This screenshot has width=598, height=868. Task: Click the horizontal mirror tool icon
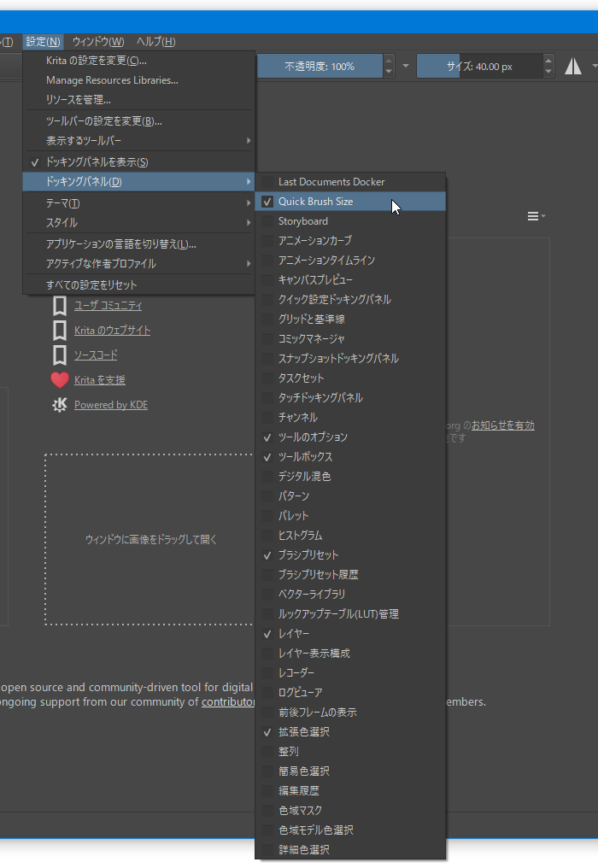[573, 67]
